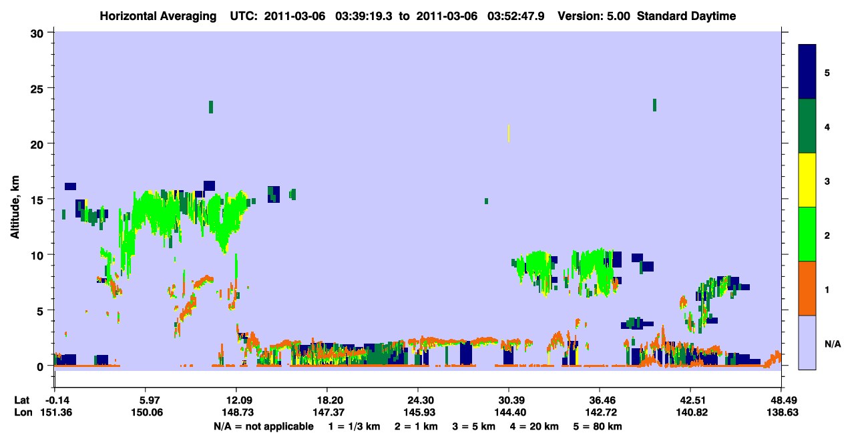Viewport: 868px width, 445px height.
Task: Click the colorbar label 3
Action: (x=827, y=181)
